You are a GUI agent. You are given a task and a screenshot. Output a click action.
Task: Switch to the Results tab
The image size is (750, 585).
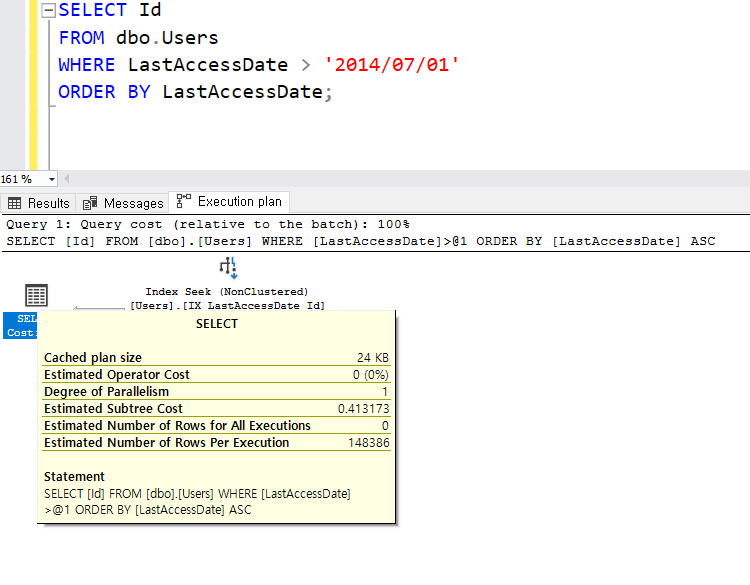39,203
